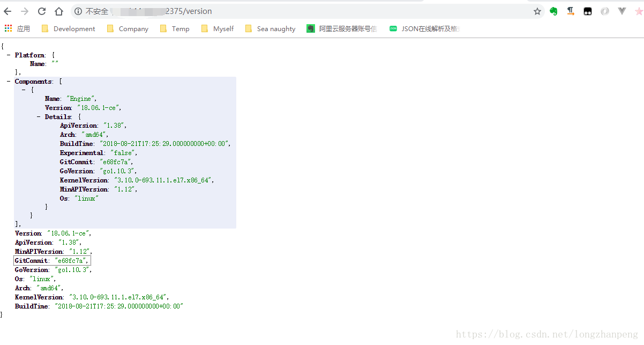Viewport: 644px width, 345px height.
Task: Open the 阿里云服务器账号 bookmark
Action: pyautogui.click(x=342, y=28)
